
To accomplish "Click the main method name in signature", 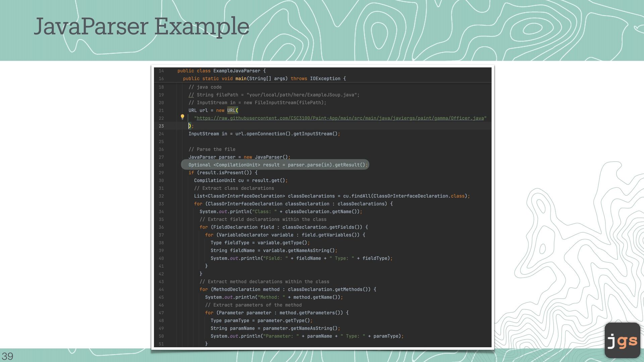I will 240,78.
